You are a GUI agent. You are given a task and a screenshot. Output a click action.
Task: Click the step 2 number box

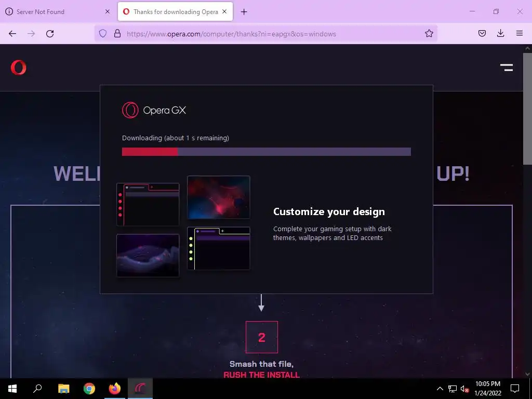click(262, 337)
